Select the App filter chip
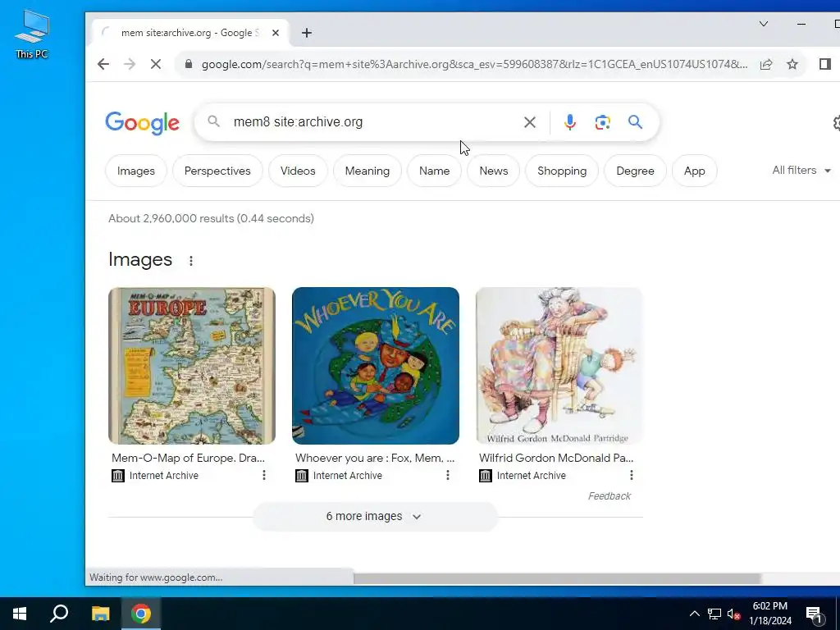The width and height of the screenshot is (840, 630). (694, 171)
